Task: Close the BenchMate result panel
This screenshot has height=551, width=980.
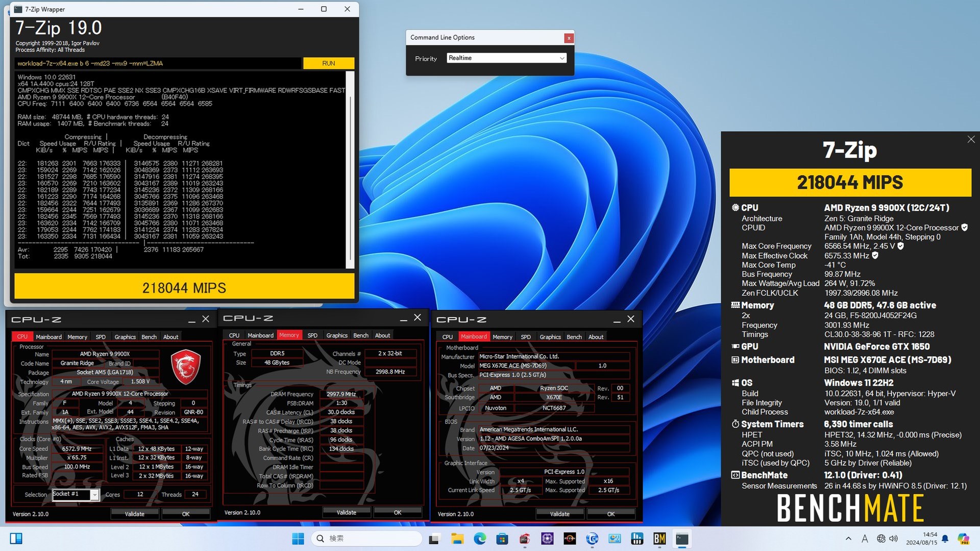Action: tap(971, 139)
